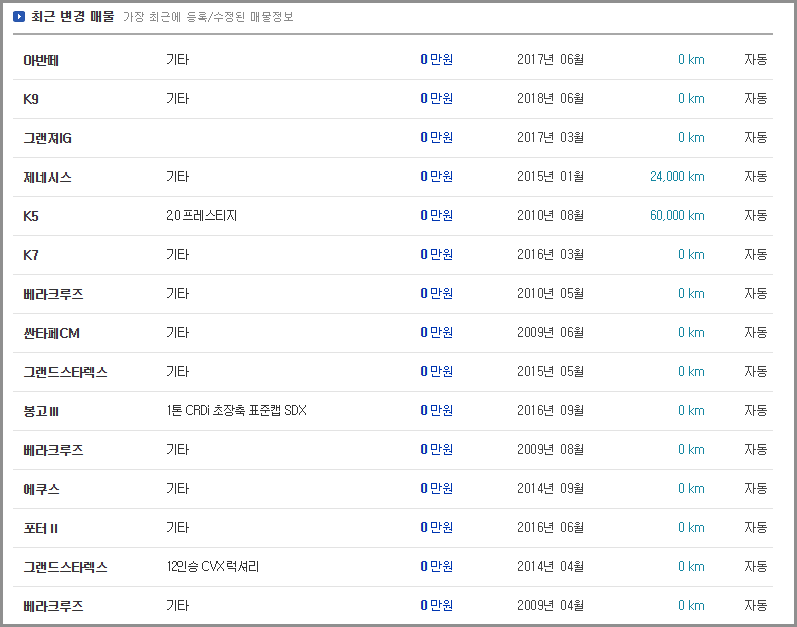Open the 봉고 III listing
Image resolution: width=797 pixels, height=627 pixels.
tap(41, 411)
